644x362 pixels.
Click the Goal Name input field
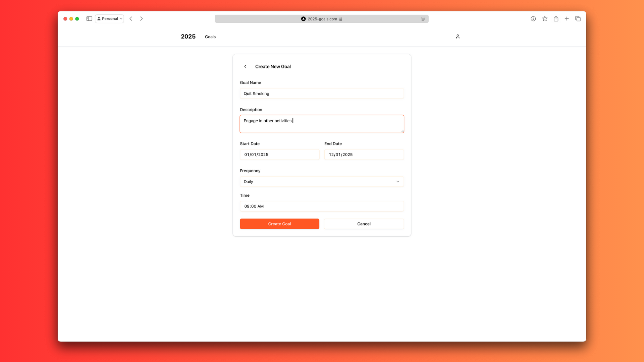coord(321,94)
